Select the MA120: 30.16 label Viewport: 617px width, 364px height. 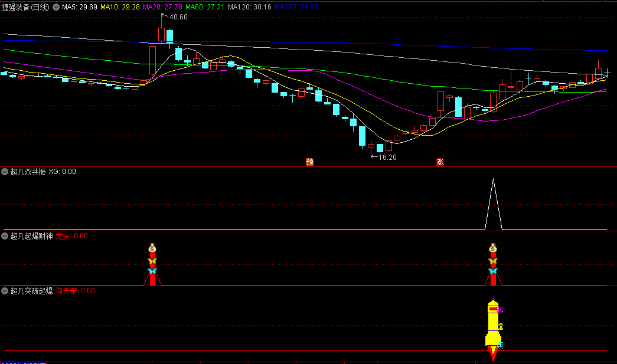click(250, 7)
